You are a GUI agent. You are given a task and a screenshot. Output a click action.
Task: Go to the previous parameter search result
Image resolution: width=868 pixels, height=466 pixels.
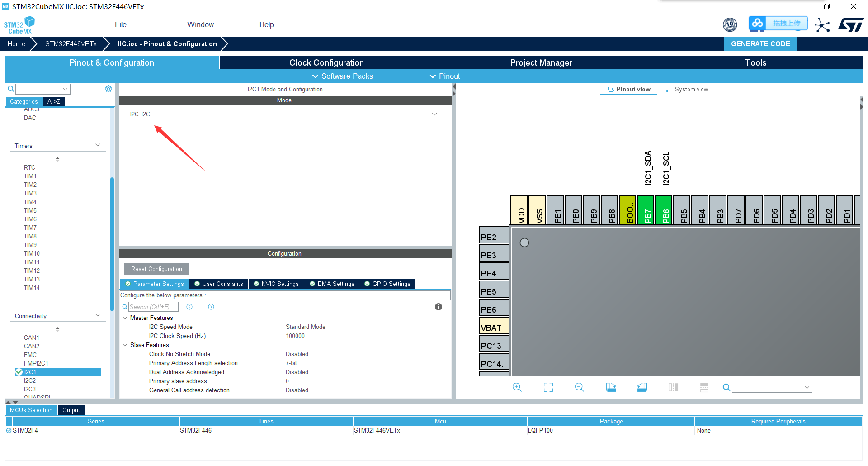(189, 307)
